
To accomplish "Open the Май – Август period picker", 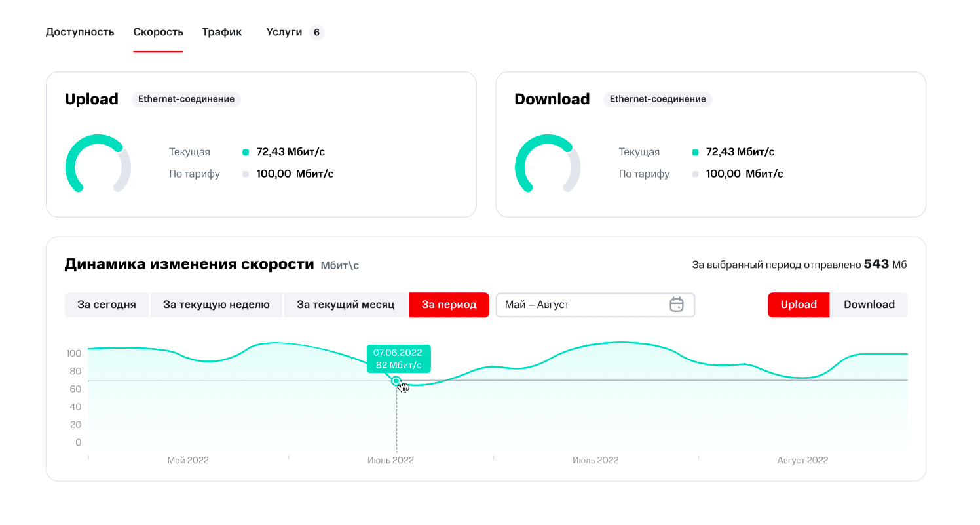I will click(x=595, y=305).
